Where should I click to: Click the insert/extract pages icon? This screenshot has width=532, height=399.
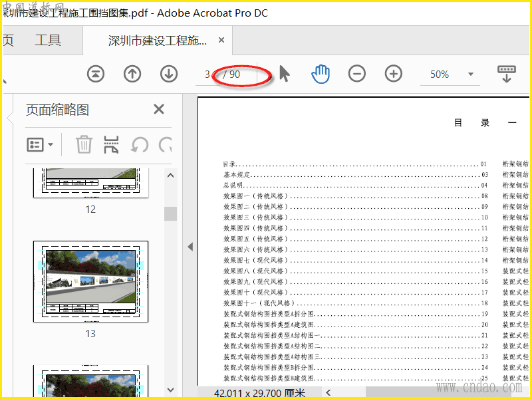111,144
